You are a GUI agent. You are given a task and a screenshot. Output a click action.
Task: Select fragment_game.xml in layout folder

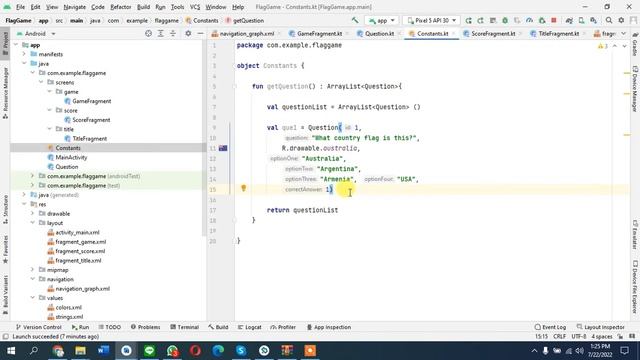click(80, 242)
